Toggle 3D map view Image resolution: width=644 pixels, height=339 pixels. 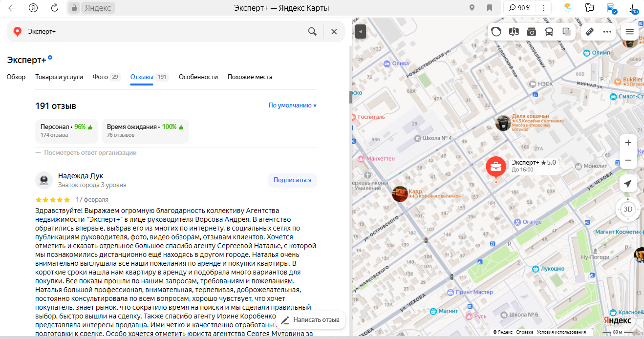point(628,210)
